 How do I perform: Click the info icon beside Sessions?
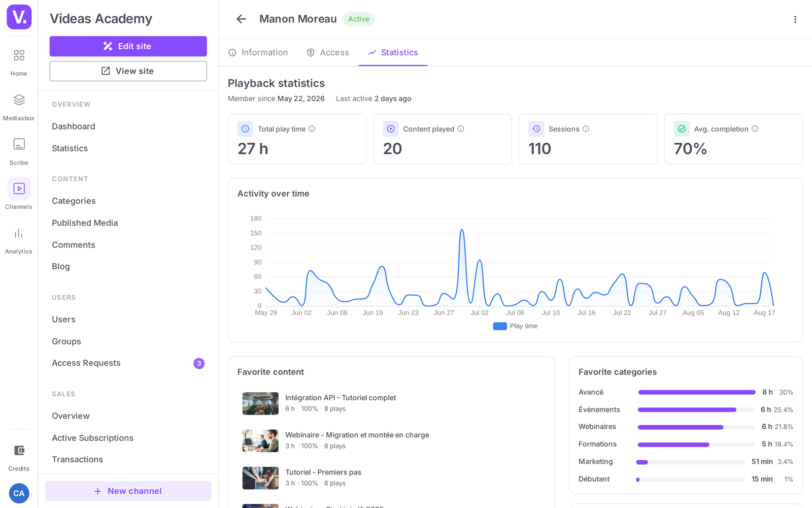tap(586, 129)
